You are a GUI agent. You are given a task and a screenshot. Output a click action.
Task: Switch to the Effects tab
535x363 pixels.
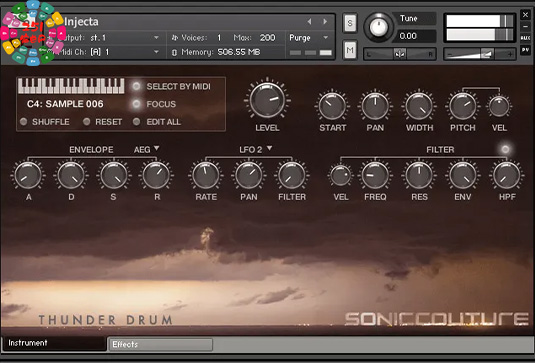point(160,344)
